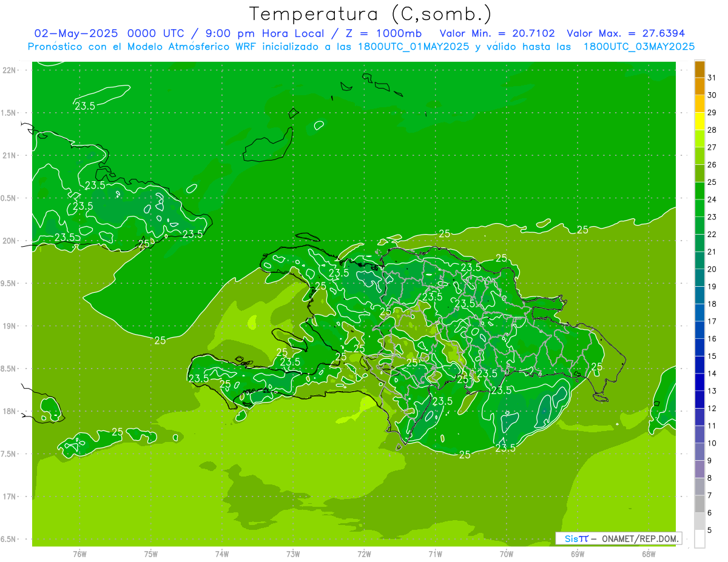Click the '21N' latitude axis label
The height and width of the screenshot is (562, 728).
click(x=9, y=155)
